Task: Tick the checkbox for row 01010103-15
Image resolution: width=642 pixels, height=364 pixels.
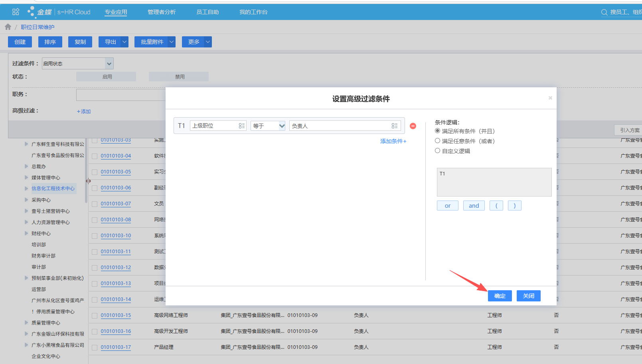Action: [95, 315]
